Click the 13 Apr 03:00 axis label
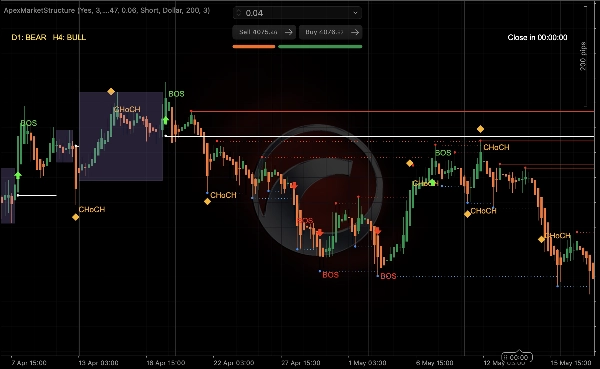 [98, 362]
